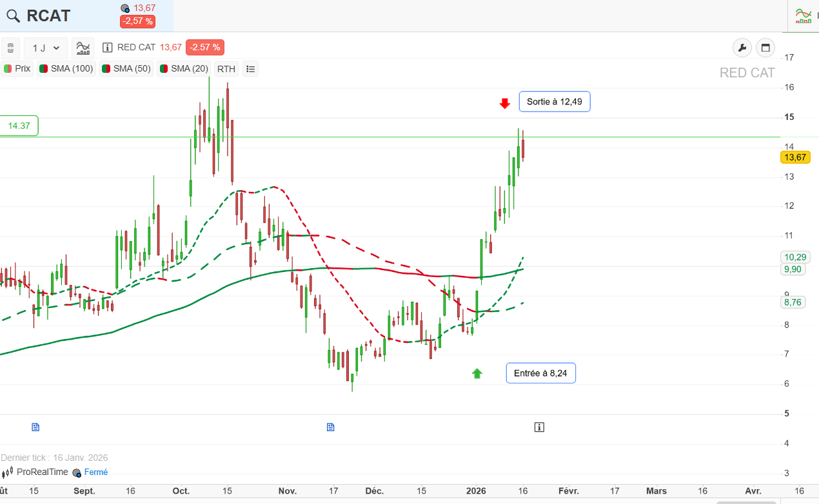819x504 pixels.
Task: Click the 14.37 horizontal line price label
Action: pyautogui.click(x=19, y=126)
